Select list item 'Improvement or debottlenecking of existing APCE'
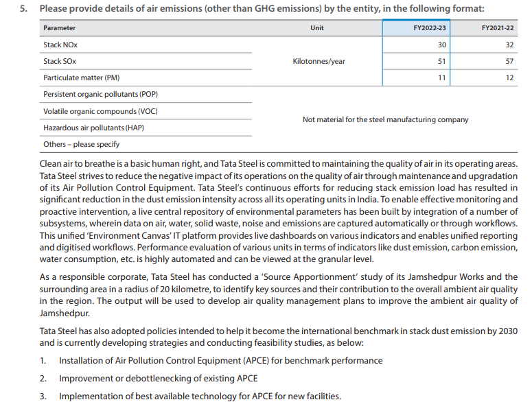Screen dimensions: 532x402 (176, 378)
